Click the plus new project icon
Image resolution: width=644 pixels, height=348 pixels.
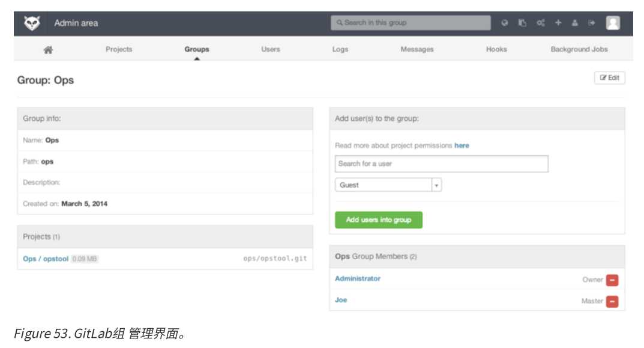tap(558, 23)
